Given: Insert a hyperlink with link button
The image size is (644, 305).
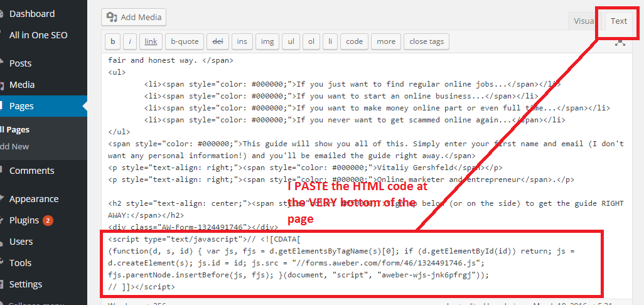Looking at the screenshot, I should (x=151, y=41).
